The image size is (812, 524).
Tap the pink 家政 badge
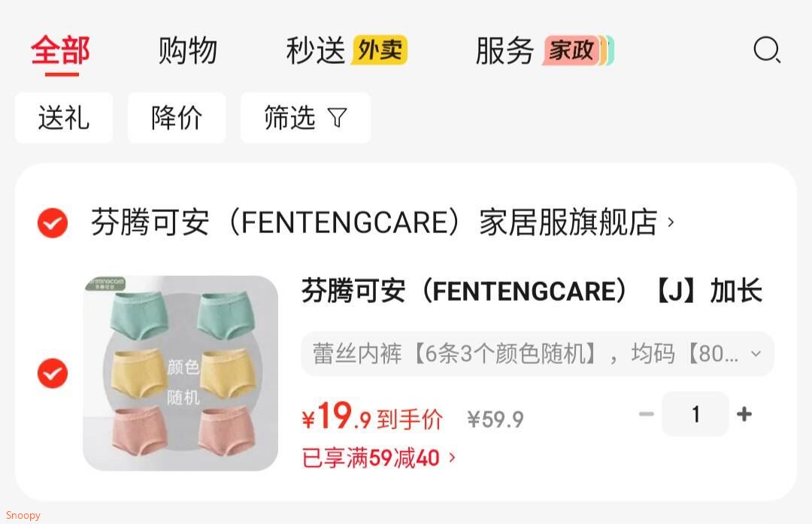tap(571, 50)
